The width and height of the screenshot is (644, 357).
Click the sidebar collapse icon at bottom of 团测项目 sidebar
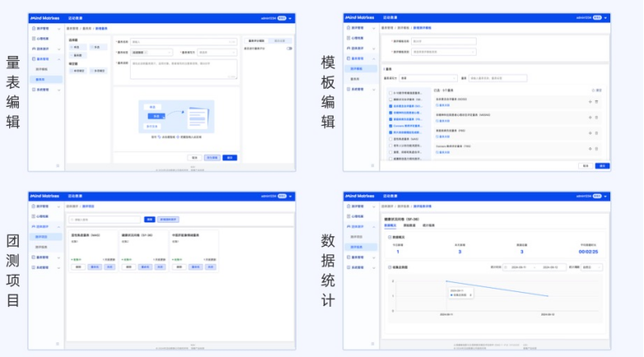58,344
